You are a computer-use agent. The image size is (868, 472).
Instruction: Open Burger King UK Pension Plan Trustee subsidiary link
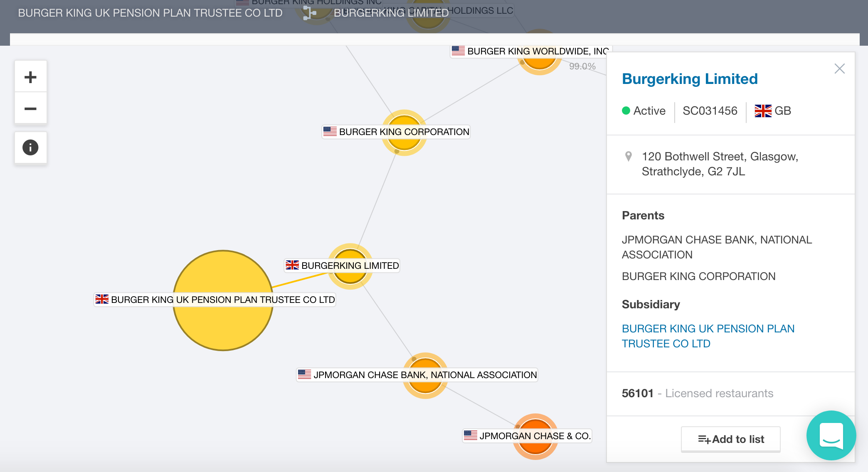tap(708, 336)
